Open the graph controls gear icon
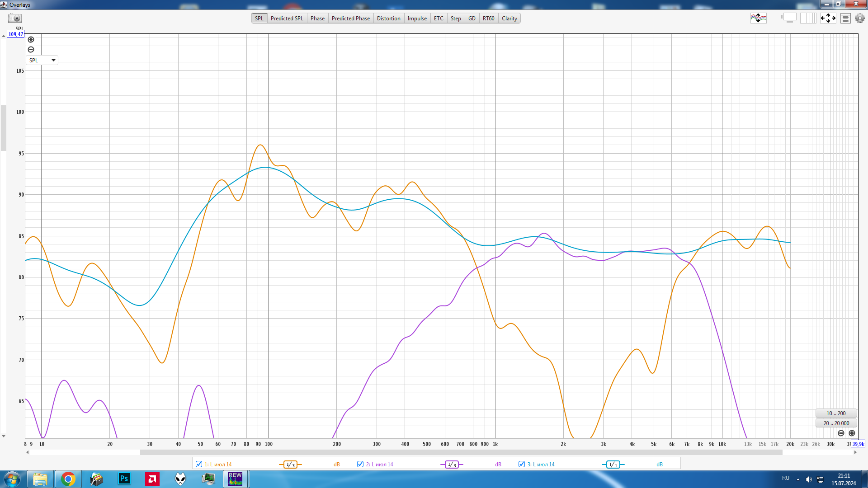The width and height of the screenshot is (868, 488). click(x=859, y=19)
